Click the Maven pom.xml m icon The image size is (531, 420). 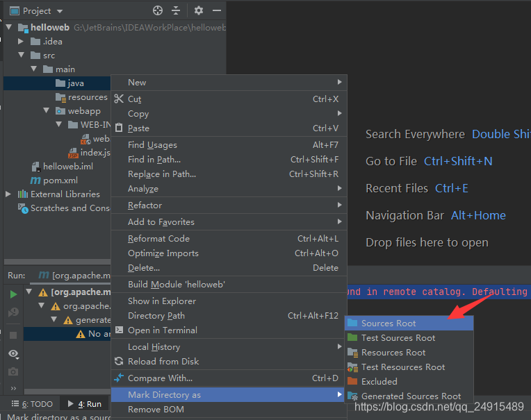tap(35, 180)
